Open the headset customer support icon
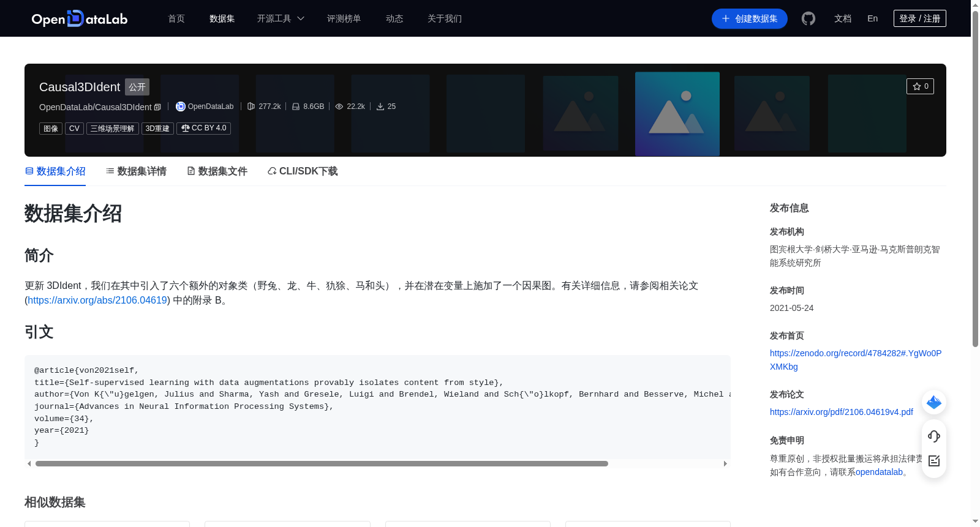 [x=934, y=436]
